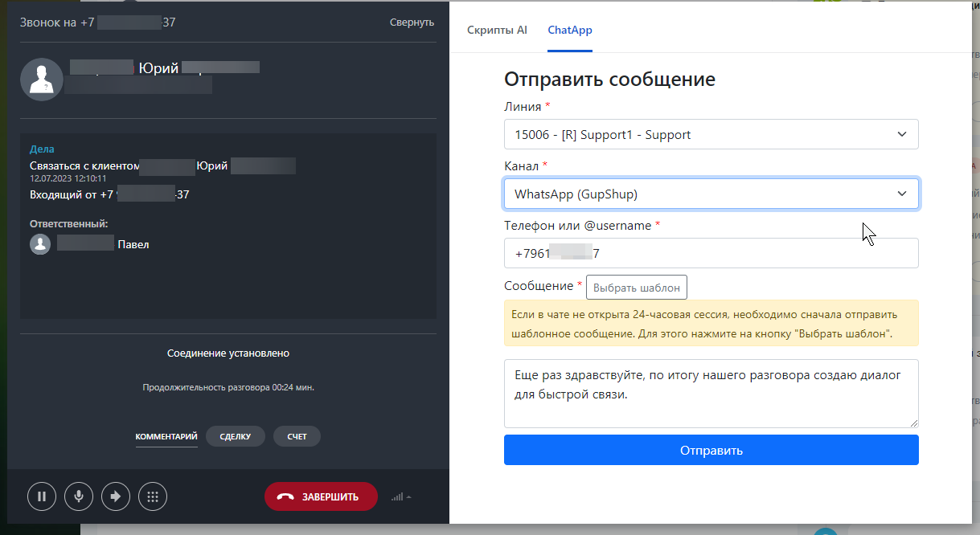End the call with the Завершить button
The image size is (980, 535).
(321, 496)
